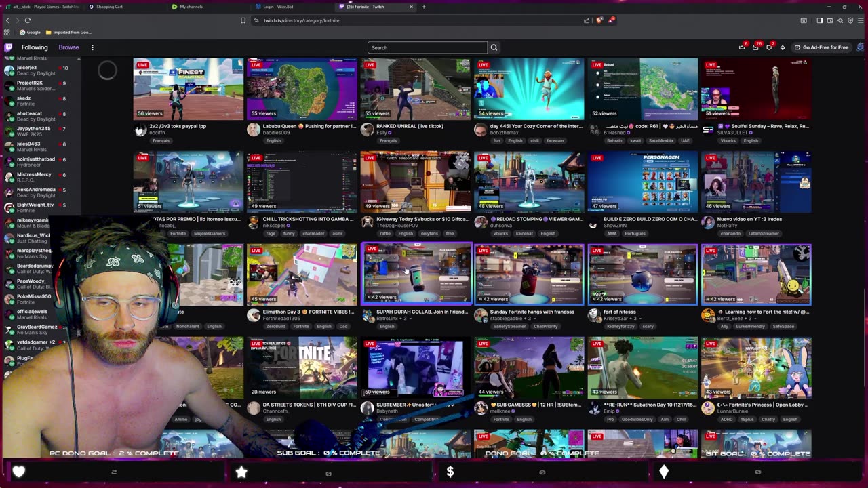Open Elimathon Day 3 stream thumbnail
The height and width of the screenshot is (488, 868).
click(x=302, y=274)
